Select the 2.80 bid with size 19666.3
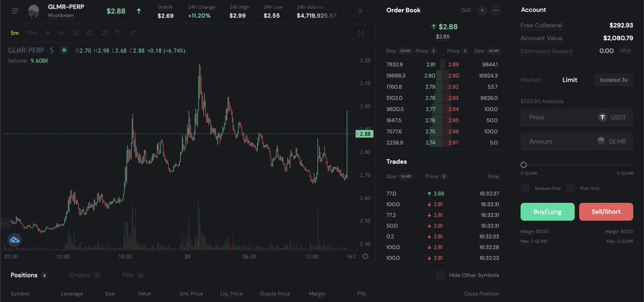This screenshot has height=302, width=644. pyautogui.click(x=415, y=76)
